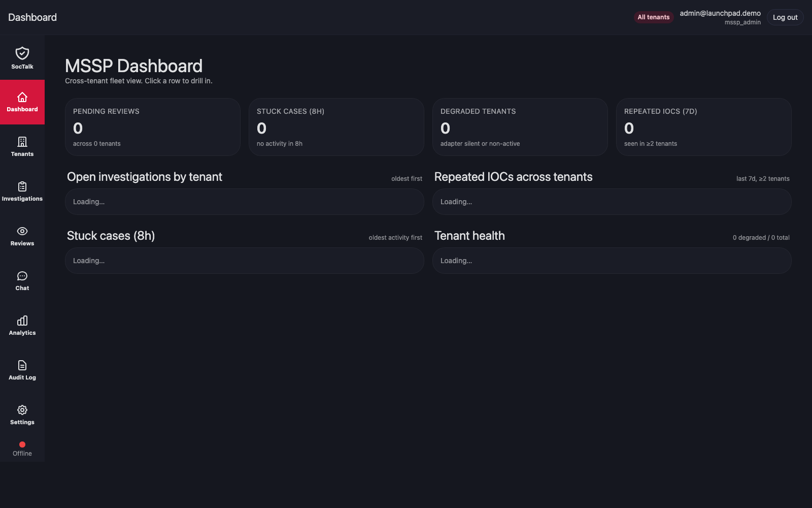This screenshot has width=812, height=508.
Task: Click the Stuck cases (8h) section heading
Action: click(111, 236)
